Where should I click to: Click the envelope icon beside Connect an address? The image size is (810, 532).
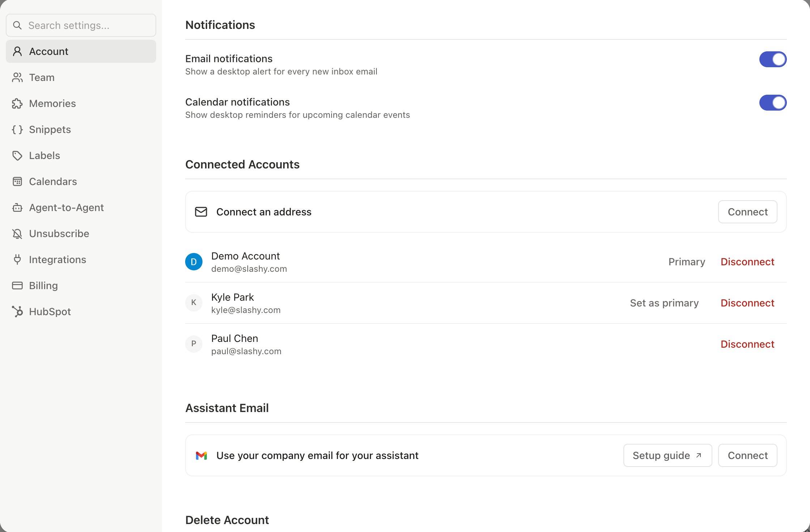click(201, 212)
